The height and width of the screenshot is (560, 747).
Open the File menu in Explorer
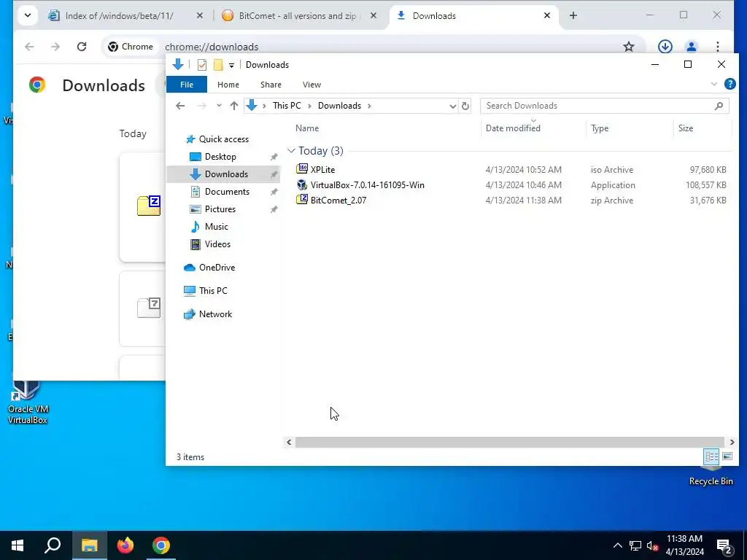187,85
